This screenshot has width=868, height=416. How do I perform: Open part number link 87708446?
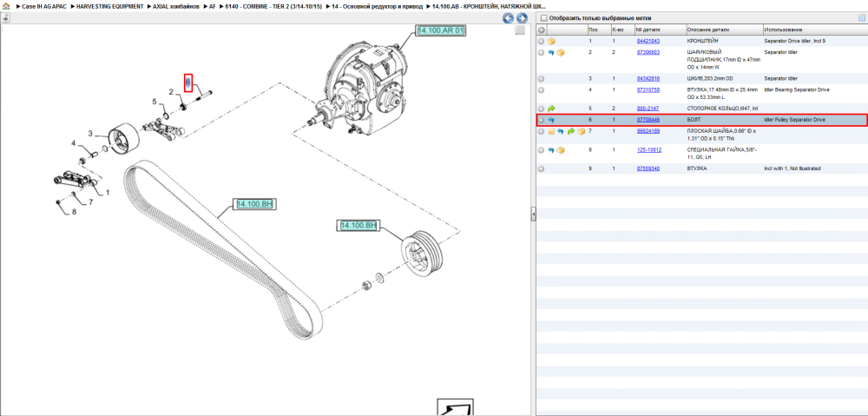[648, 120]
